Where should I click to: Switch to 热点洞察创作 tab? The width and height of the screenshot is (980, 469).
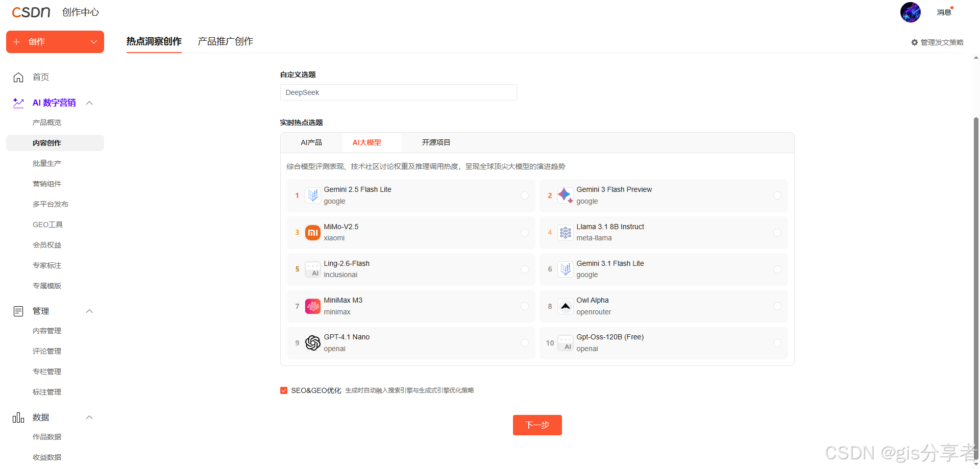point(154,41)
